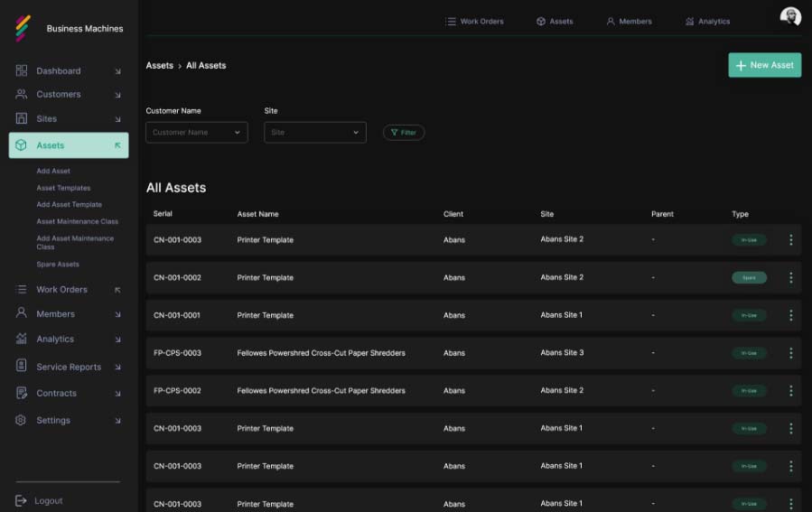Image resolution: width=812 pixels, height=512 pixels.
Task: Click the Asset Name column header
Action: pyautogui.click(x=258, y=214)
